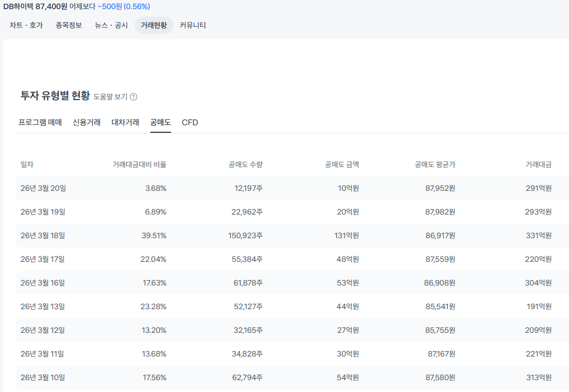
Task: Click the 6.89% ratio value
Action: (156, 212)
